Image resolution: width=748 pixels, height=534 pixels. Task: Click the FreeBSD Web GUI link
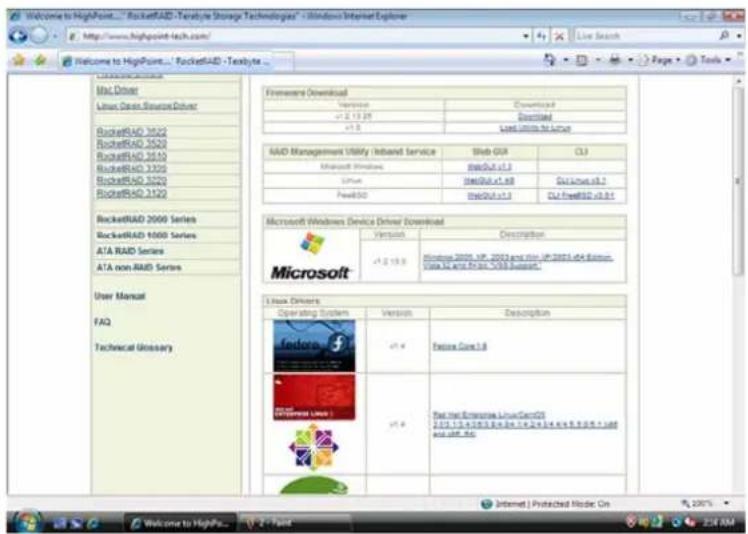point(489,195)
